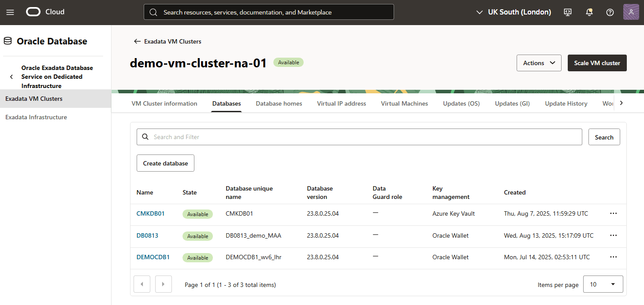
Task: Reveal hidden tabs with the right chevron
Action: point(621,103)
